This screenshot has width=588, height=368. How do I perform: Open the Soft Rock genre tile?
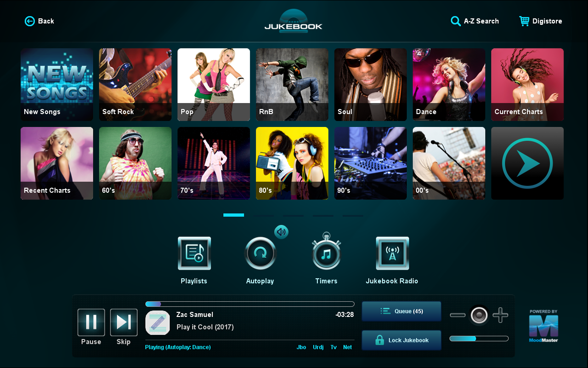pos(136,85)
